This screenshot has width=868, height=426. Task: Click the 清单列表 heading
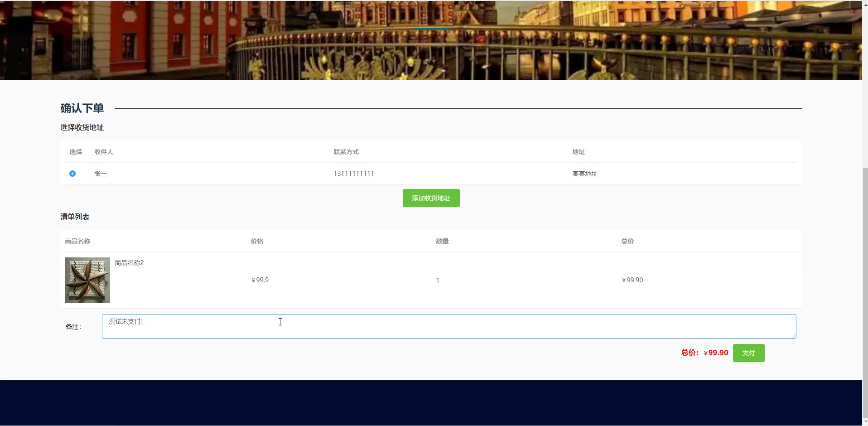(75, 217)
